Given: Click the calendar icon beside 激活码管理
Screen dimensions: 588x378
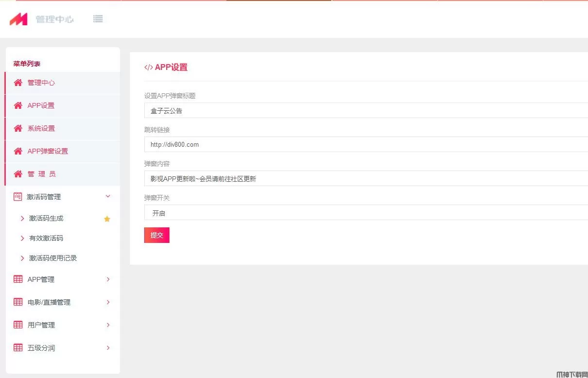Looking at the screenshot, I should pos(18,197).
